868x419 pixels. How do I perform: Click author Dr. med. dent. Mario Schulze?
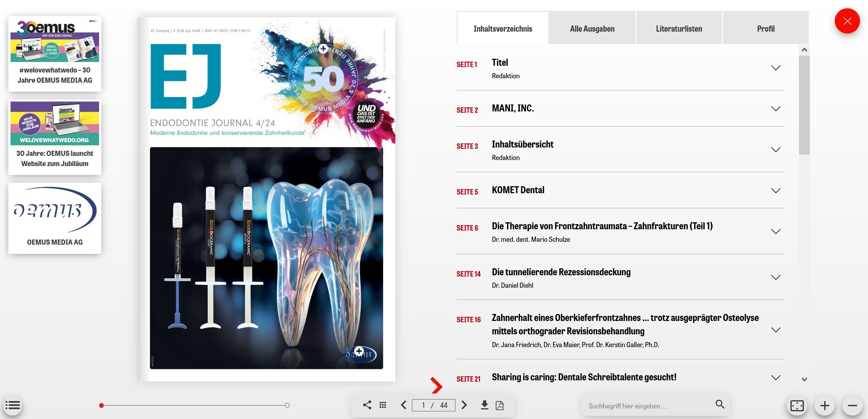click(x=531, y=240)
